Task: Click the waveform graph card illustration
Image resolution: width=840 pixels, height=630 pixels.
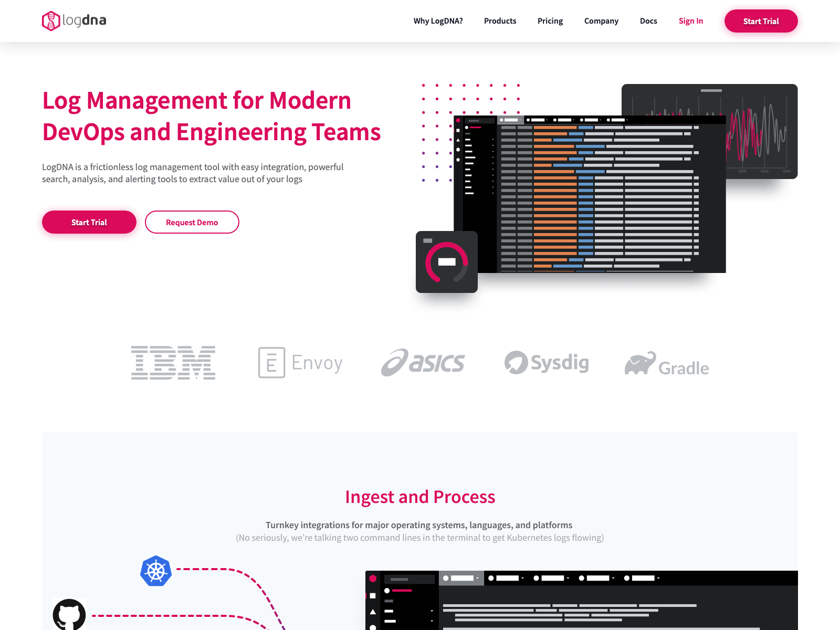Action: tap(709, 131)
